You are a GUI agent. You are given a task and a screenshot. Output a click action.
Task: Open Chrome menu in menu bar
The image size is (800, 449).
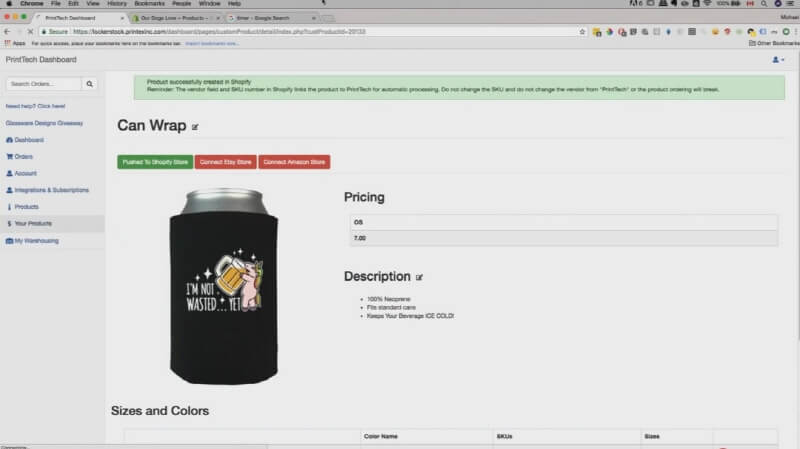tap(32, 4)
